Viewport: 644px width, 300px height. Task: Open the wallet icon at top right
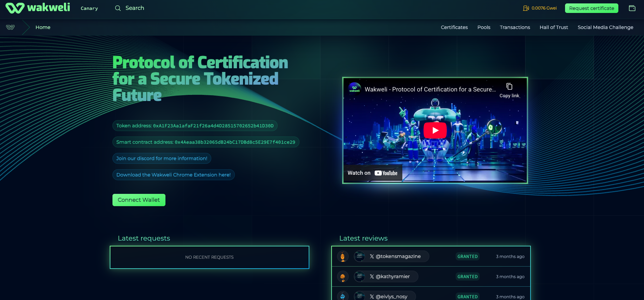632,8
